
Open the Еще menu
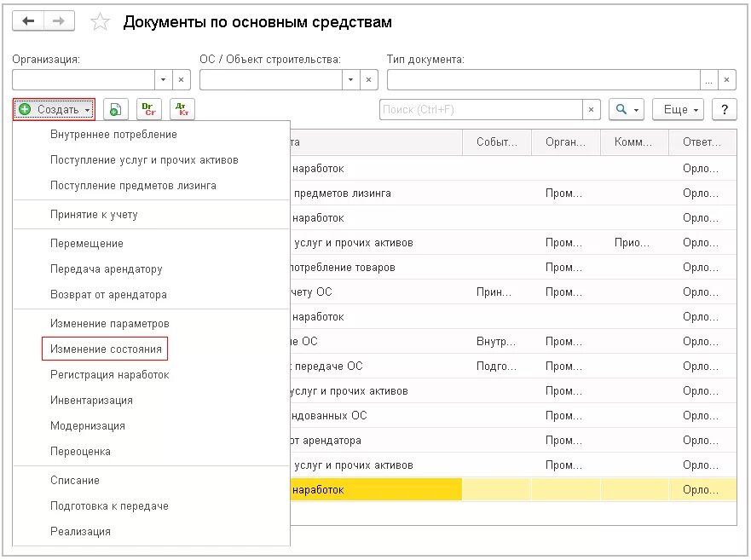pyautogui.click(x=679, y=109)
